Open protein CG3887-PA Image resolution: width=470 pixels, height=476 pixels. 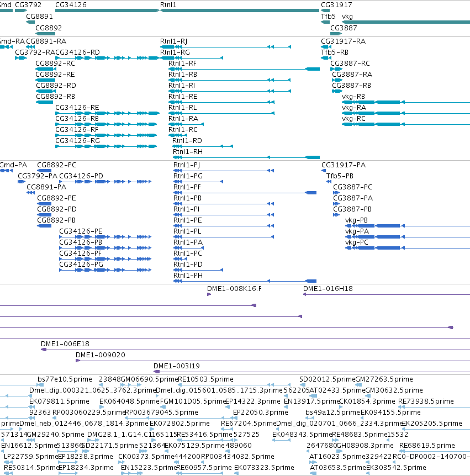[x=353, y=198]
